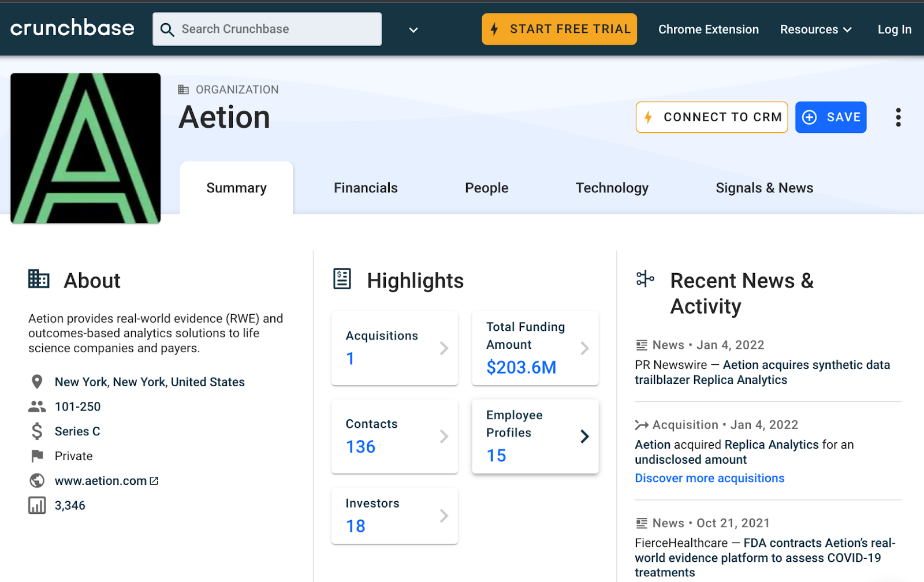Click the rank chart icon next to 3,346
Image resolution: width=924 pixels, height=582 pixels.
coord(37,506)
